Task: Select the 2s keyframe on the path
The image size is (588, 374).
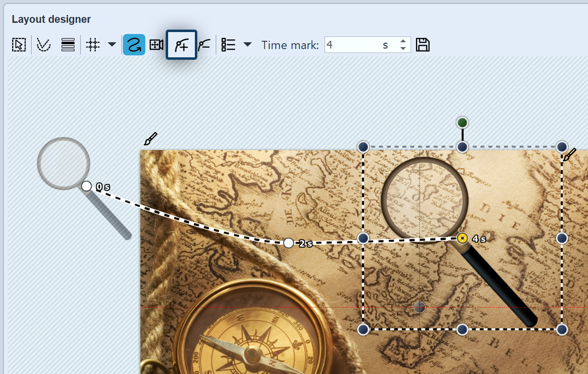Action: tap(289, 243)
